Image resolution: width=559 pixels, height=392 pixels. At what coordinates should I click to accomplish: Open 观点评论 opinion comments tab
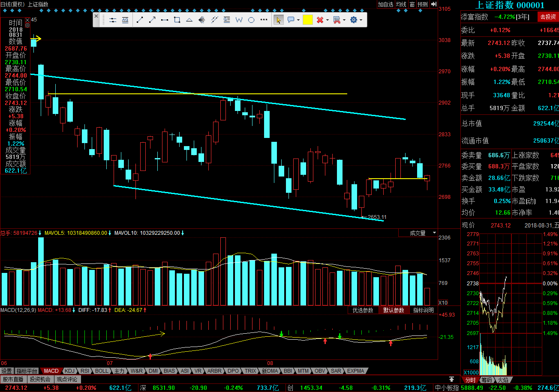(67, 379)
